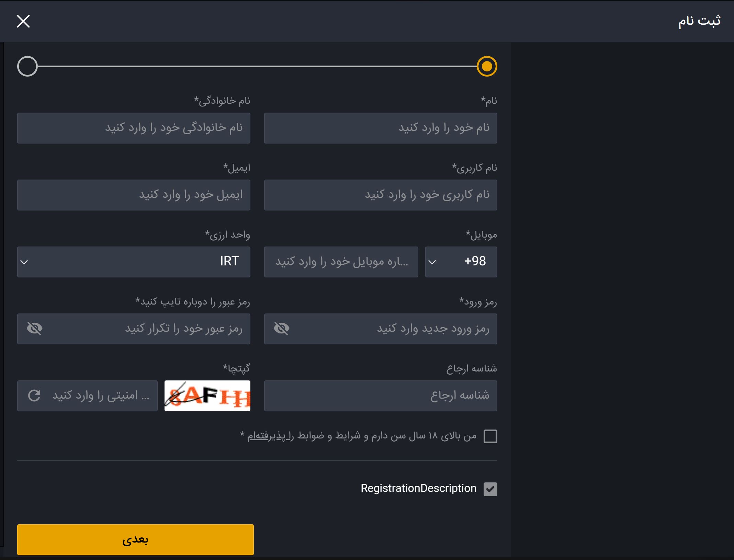734x560 pixels.
Task: Focus the referral ID input field
Action: pyautogui.click(x=380, y=396)
